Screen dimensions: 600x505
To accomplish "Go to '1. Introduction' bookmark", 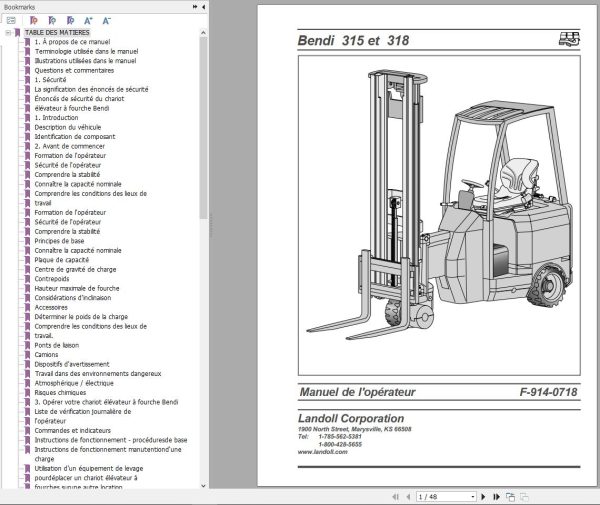I will coord(56,117).
